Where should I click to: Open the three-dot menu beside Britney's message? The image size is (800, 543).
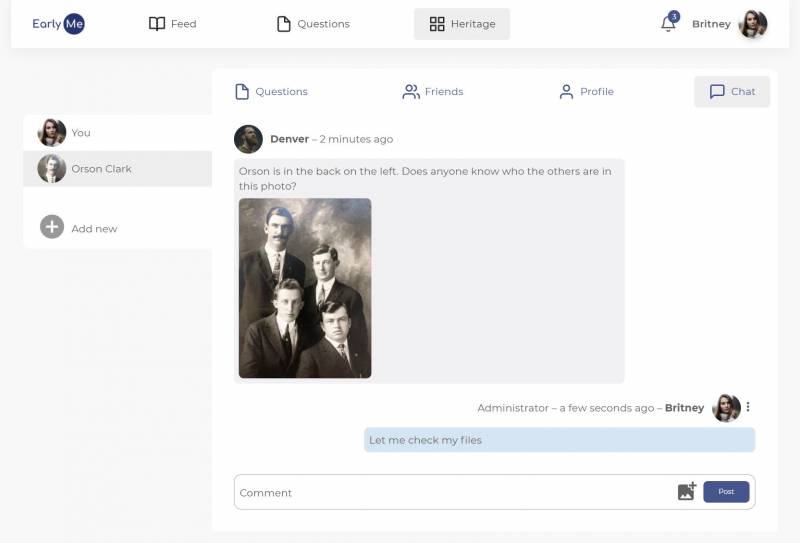pyautogui.click(x=748, y=407)
